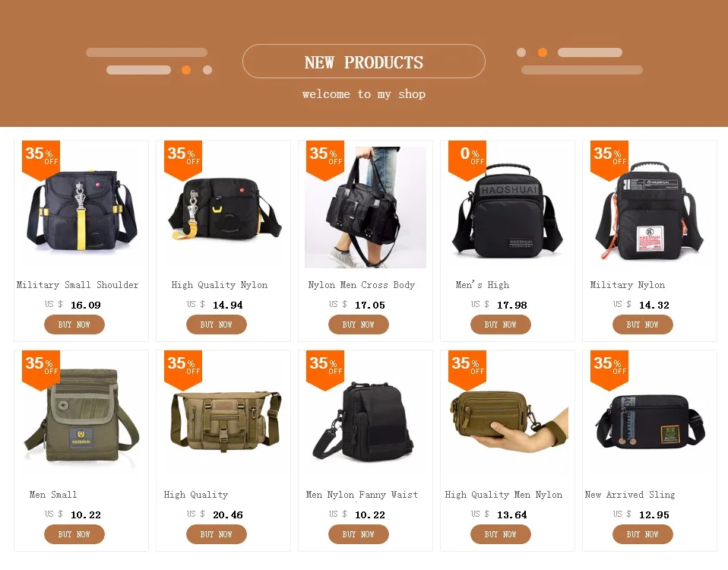This screenshot has height=570, width=728.
Task: Buy the High Quality Nylon bag at 14.94
Action: [217, 325]
